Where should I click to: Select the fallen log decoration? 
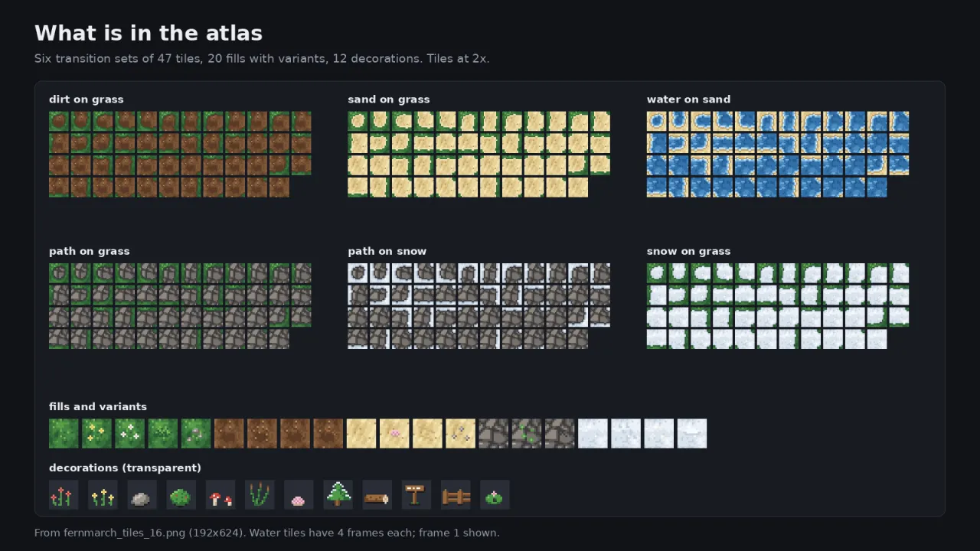coord(377,495)
